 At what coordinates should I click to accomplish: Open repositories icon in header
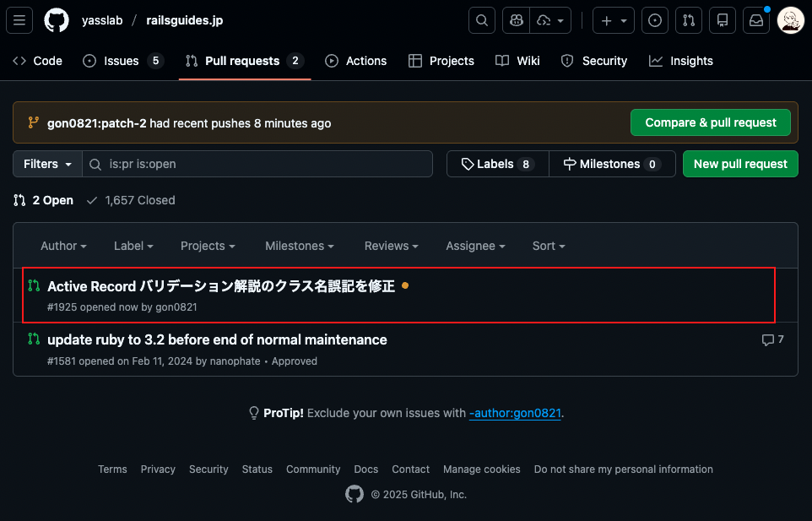tap(723, 20)
